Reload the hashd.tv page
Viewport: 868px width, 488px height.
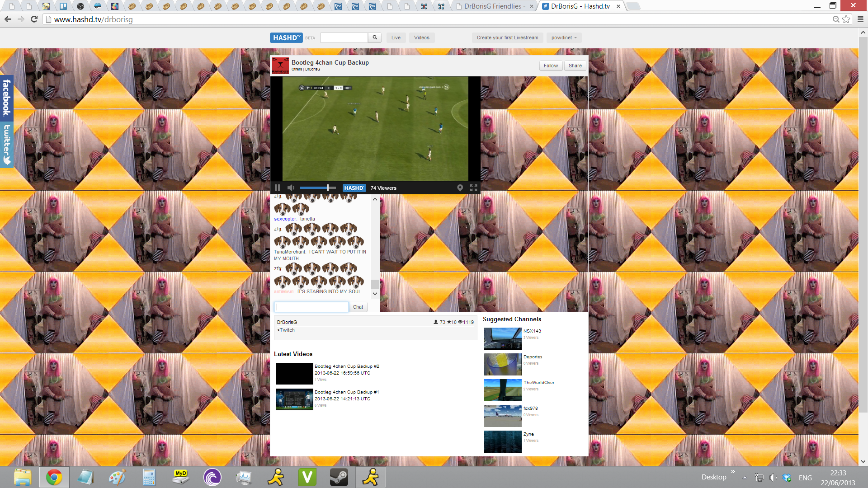(x=34, y=19)
